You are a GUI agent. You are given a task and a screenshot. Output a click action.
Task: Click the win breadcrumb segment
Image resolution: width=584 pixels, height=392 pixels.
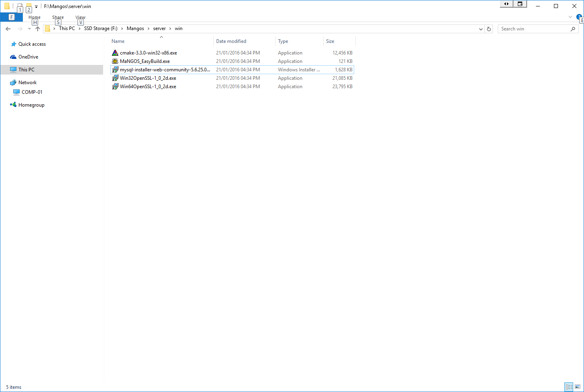(x=178, y=29)
